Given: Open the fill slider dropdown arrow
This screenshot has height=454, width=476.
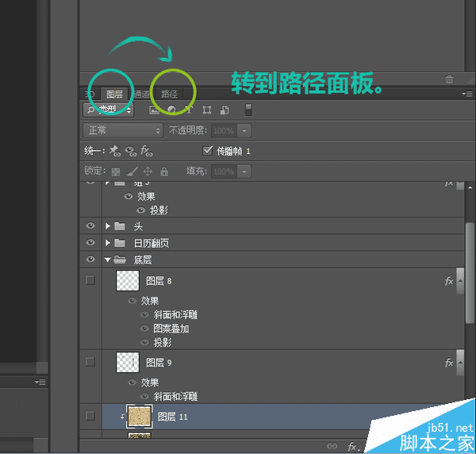Looking at the screenshot, I should (x=244, y=171).
